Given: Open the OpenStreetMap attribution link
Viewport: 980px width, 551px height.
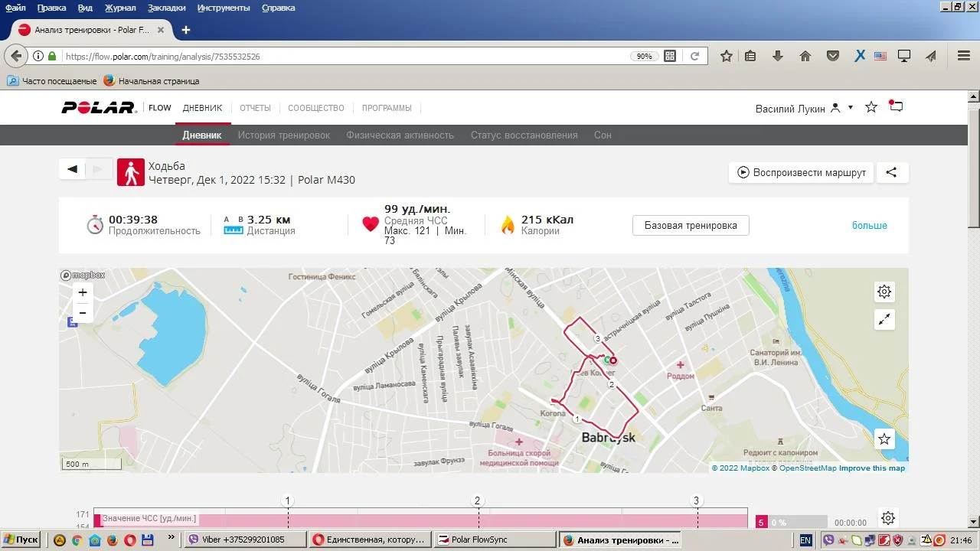Looking at the screenshot, I should pos(808,468).
